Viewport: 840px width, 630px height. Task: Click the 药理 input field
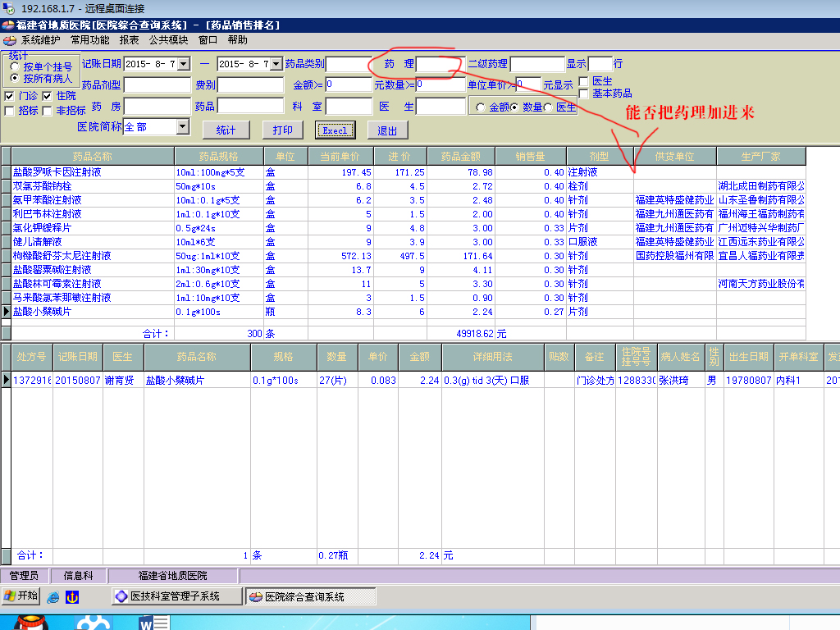pyautogui.click(x=441, y=64)
